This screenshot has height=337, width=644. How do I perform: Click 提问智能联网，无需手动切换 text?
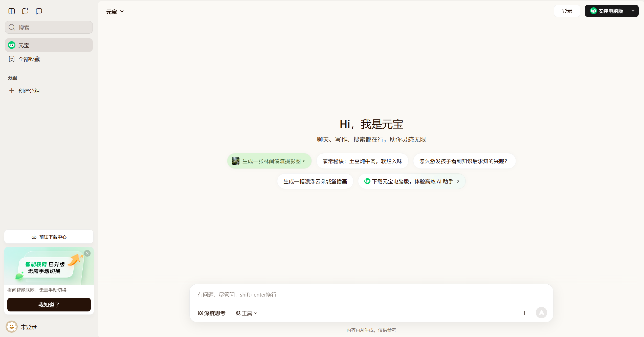coord(37,290)
